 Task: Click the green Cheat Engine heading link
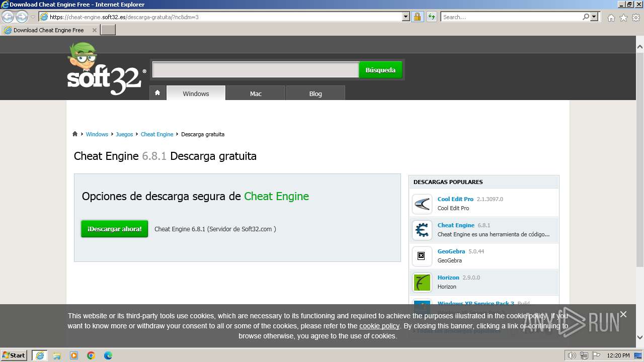tap(276, 196)
